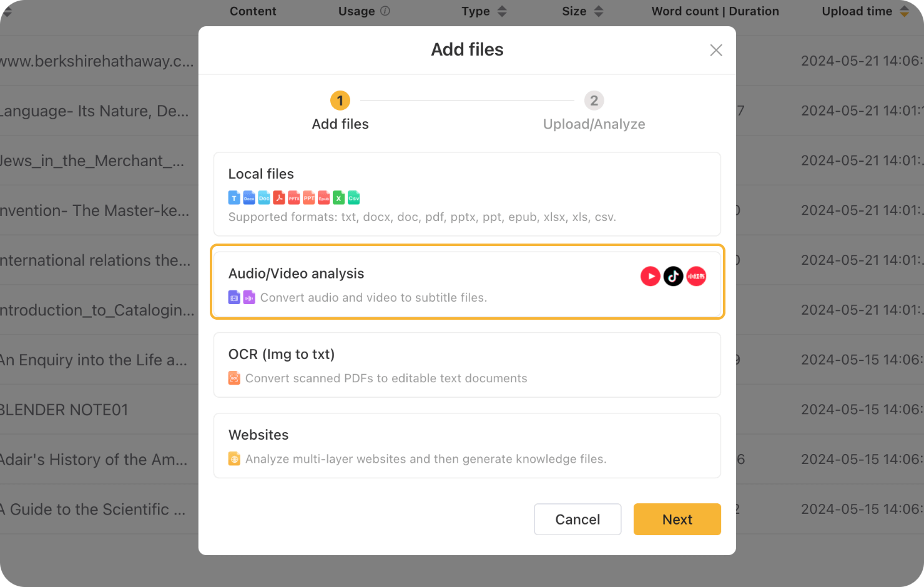Click the yellow Websites globe icon
924x587 pixels.
(234, 459)
